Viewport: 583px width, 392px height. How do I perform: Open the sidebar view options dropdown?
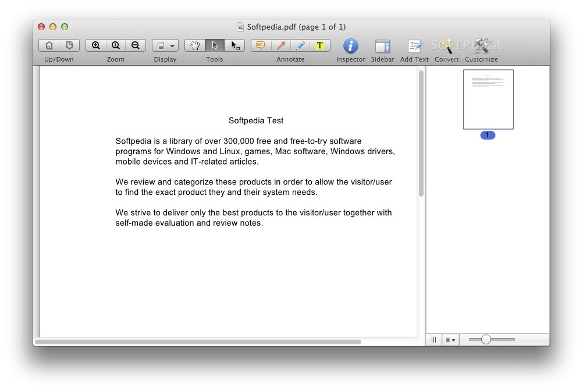450,340
